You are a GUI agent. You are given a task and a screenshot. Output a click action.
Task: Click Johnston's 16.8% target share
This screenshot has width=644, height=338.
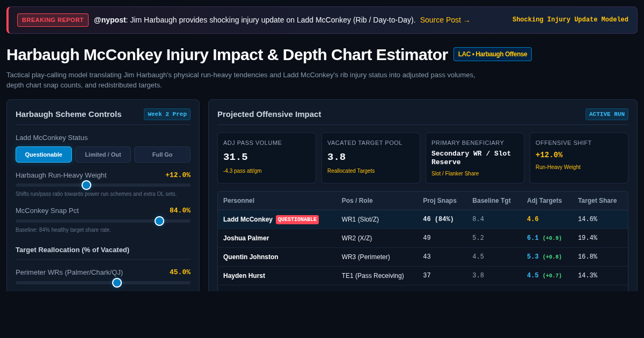(x=588, y=257)
